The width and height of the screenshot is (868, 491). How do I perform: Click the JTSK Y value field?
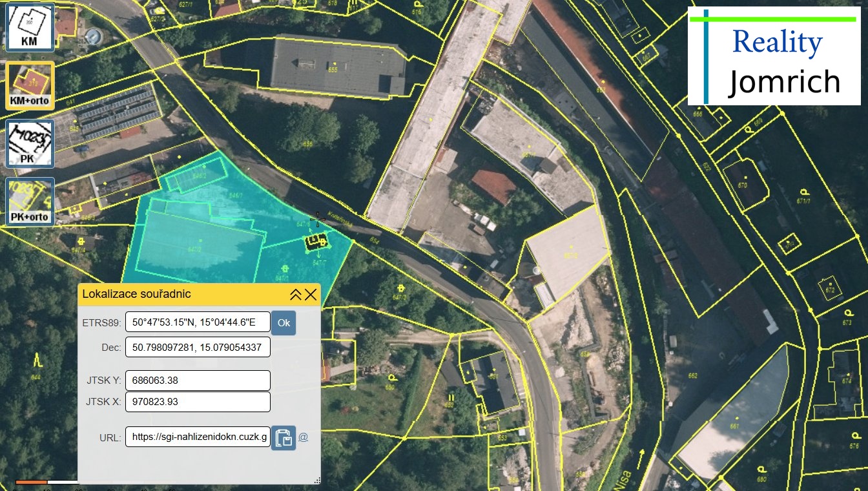point(198,381)
